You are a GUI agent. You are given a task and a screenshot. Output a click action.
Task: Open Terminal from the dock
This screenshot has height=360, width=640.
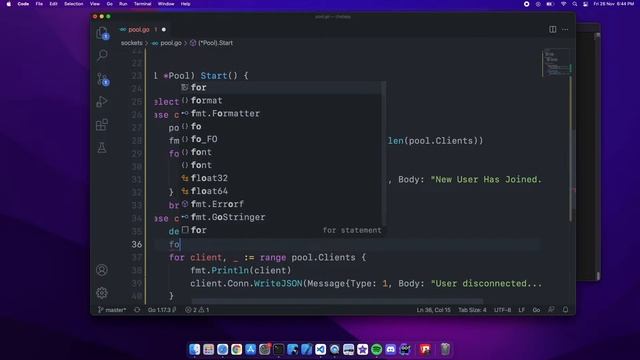(x=278, y=349)
